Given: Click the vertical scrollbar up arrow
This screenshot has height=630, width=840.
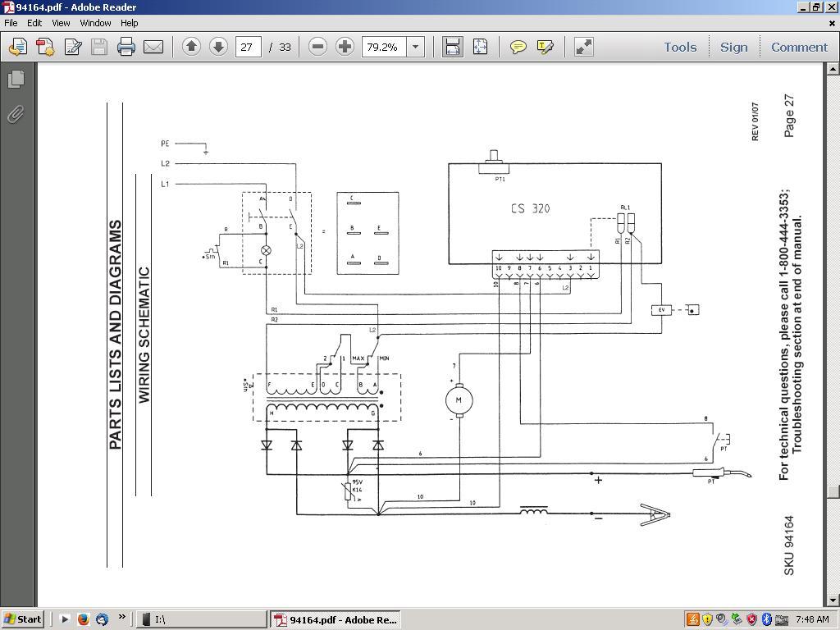Looking at the screenshot, I should point(833,69).
